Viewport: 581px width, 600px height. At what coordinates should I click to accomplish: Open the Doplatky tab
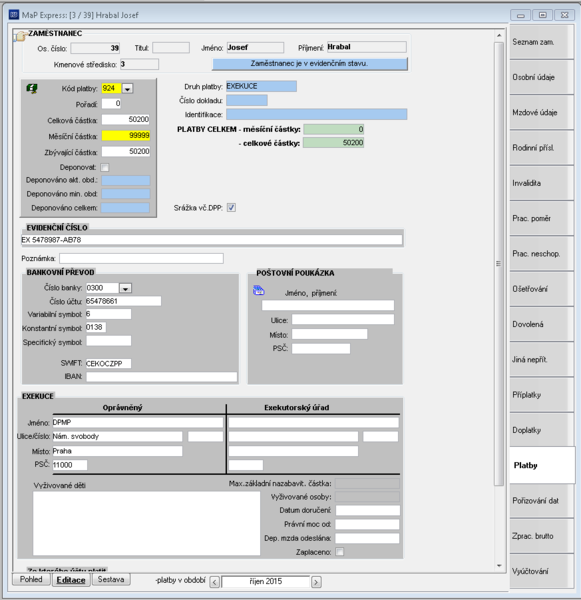pyautogui.click(x=542, y=430)
